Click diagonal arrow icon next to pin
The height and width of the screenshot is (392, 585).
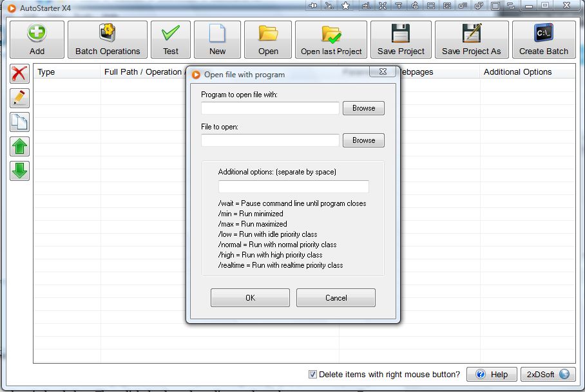pos(329,6)
